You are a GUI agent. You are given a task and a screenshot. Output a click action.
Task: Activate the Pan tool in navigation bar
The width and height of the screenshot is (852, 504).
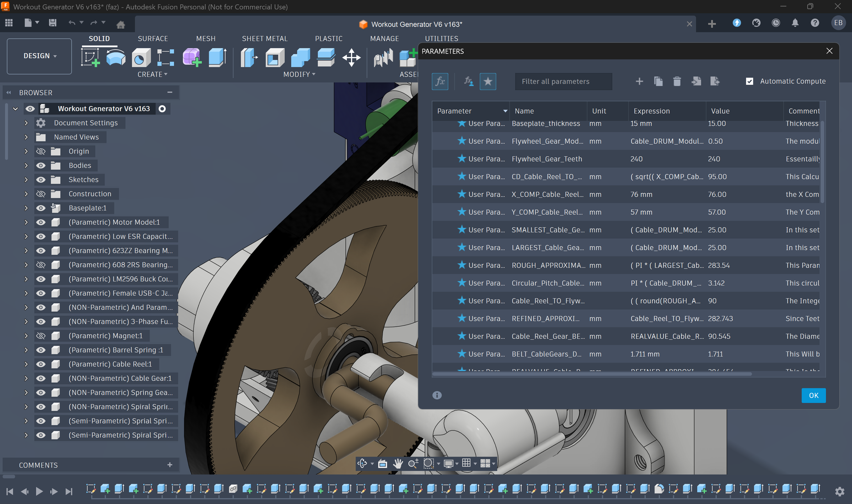point(398,463)
